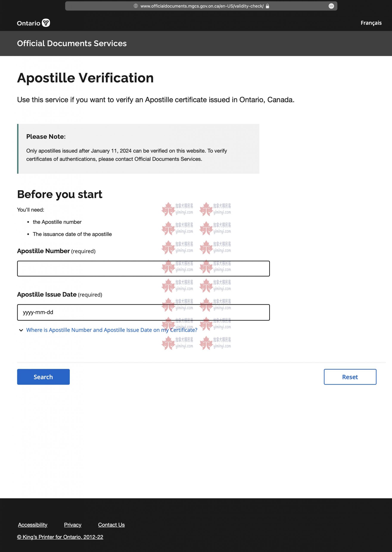Click the King's Printer for Ontario copyright link
Viewport: 392px width, 552px height.
pyautogui.click(x=60, y=537)
